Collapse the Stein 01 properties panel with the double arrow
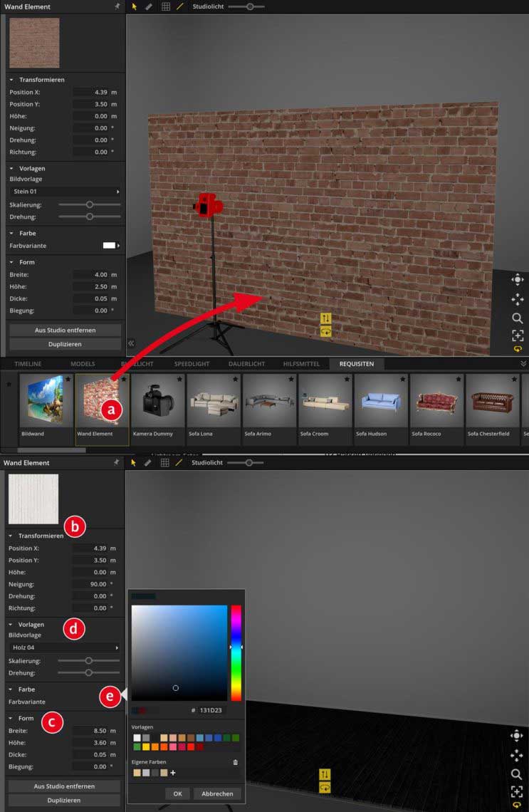Image resolution: width=529 pixels, height=812 pixels. [131, 343]
